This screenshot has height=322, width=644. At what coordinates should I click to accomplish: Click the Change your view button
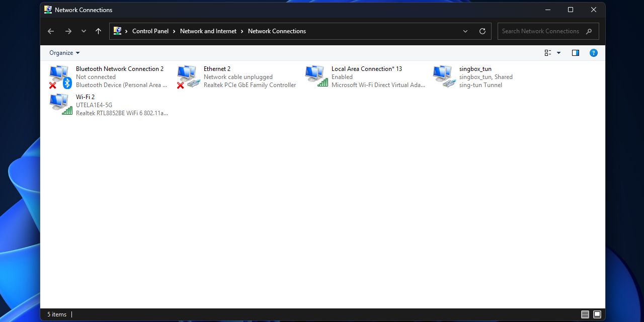coord(548,53)
